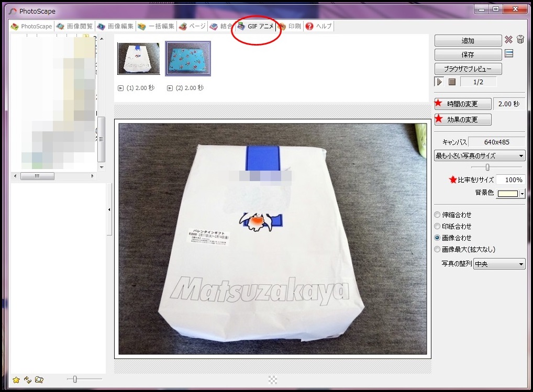Click the (1) 2.00 秒 frame label
This screenshot has height=392, width=533.
click(140, 88)
